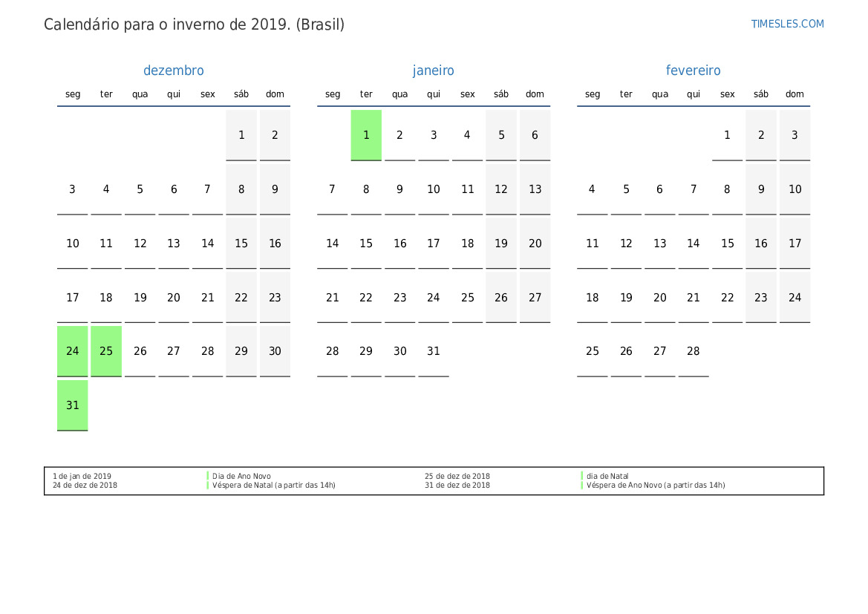Viewport: 868px width, 614px height.
Task: Click the fevereiro month heading
Action: click(693, 71)
